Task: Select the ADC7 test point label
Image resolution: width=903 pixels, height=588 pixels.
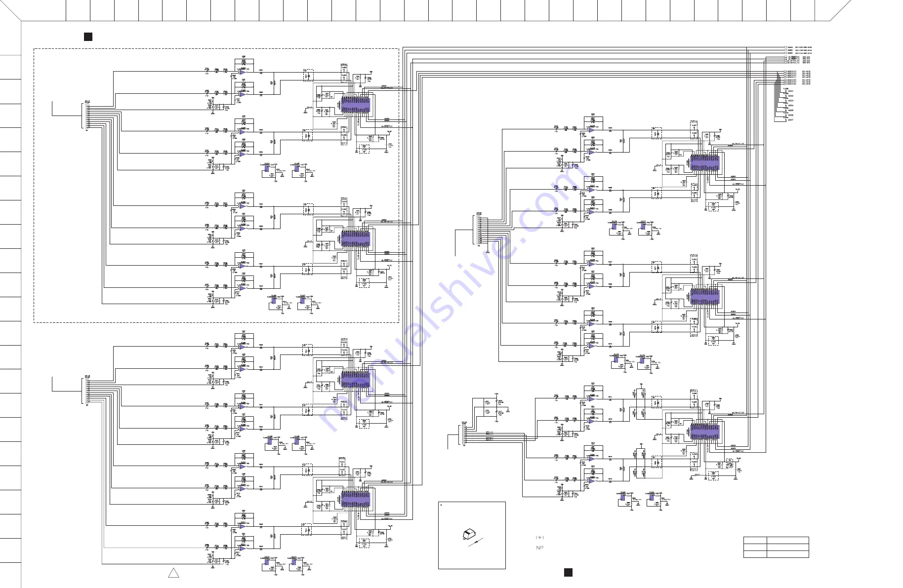Action: [x=790, y=119]
